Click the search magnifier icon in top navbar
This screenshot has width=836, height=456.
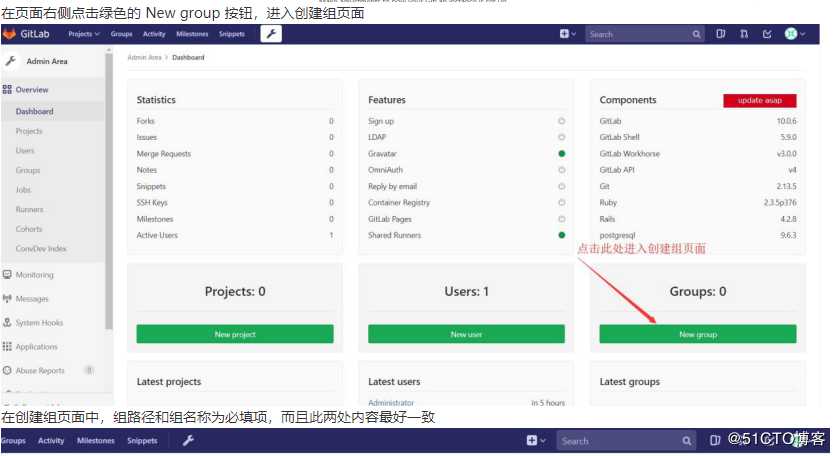coord(696,35)
